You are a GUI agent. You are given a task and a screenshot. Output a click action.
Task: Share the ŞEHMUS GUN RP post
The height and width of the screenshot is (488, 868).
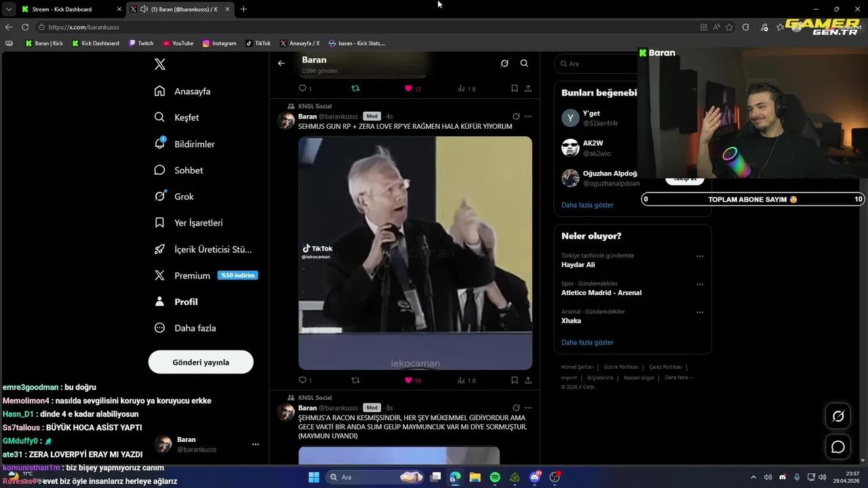coord(528,380)
